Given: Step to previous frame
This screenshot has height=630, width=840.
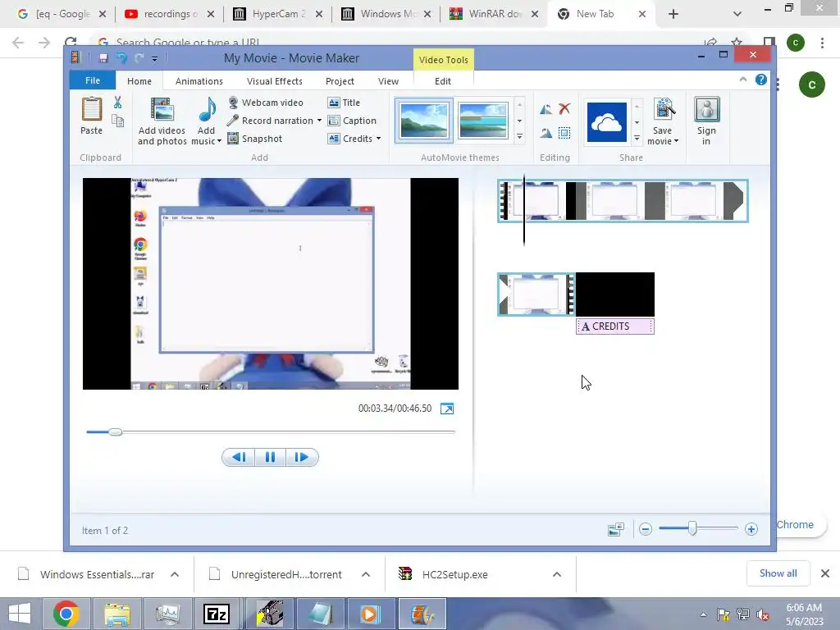Looking at the screenshot, I should (x=239, y=457).
